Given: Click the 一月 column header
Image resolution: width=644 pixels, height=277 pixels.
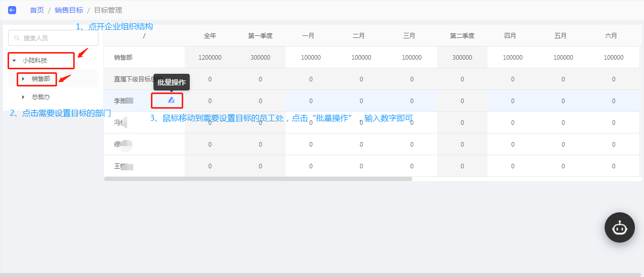Looking at the screenshot, I should 308,36.
